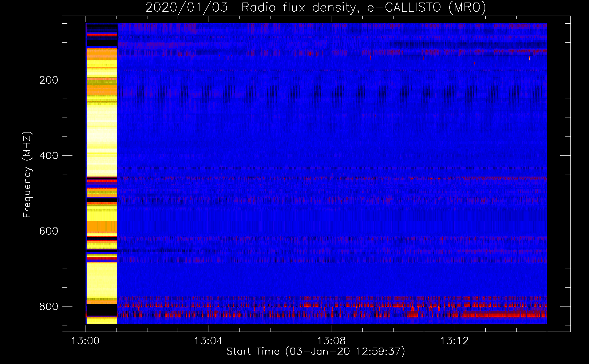This screenshot has height=364, width=589.
Task: Select the 13:04 time tick label
Action: 208,341
